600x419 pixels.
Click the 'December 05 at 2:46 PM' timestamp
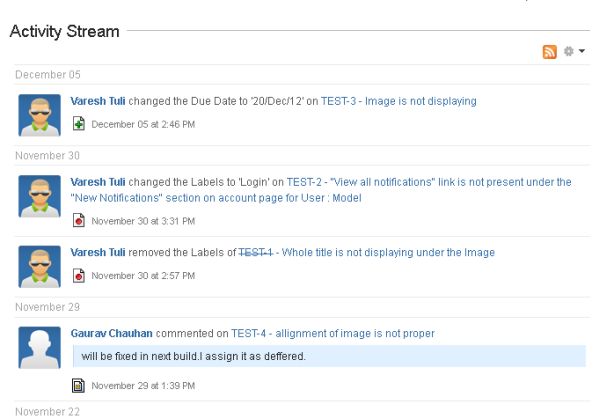click(x=142, y=125)
